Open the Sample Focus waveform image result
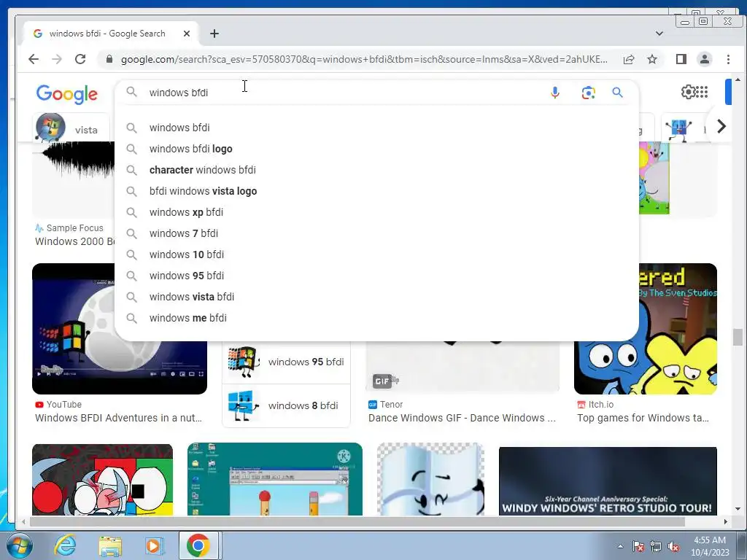This screenshot has width=747, height=560. [74, 181]
